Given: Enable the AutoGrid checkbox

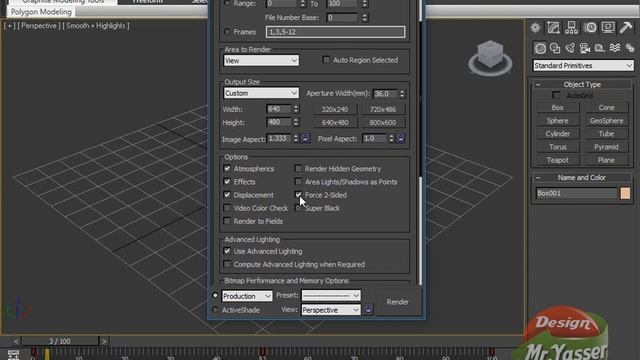Looking at the screenshot, I should pos(556,96).
